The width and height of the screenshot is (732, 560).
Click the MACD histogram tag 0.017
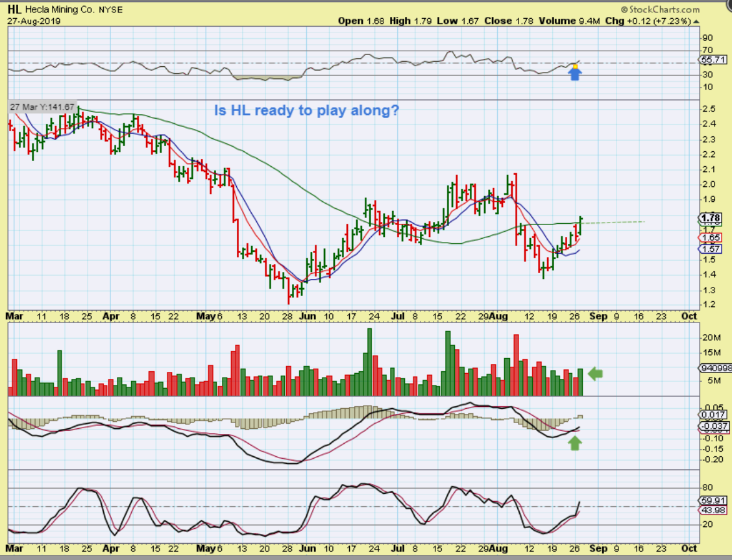[x=713, y=415]
